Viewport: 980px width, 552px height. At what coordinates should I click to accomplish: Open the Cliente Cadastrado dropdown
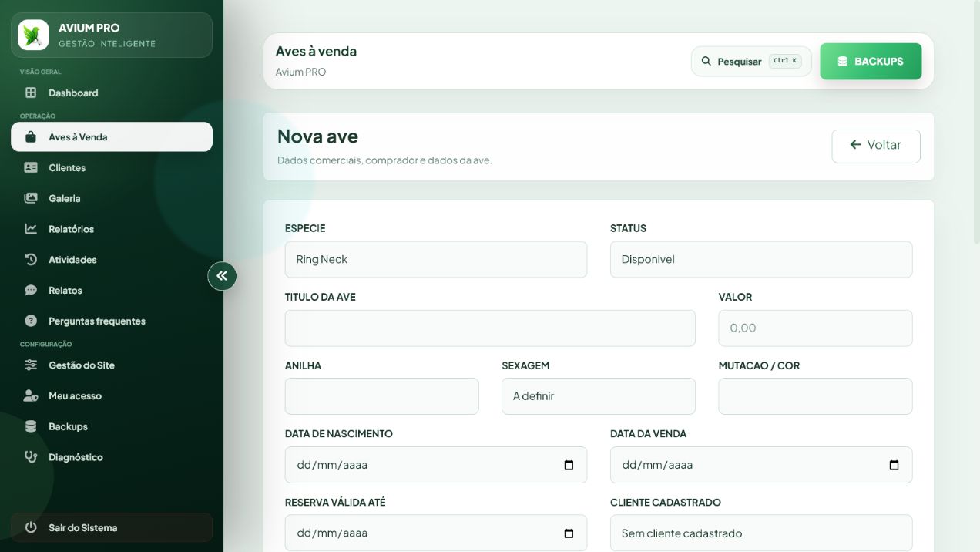point(761,533)
